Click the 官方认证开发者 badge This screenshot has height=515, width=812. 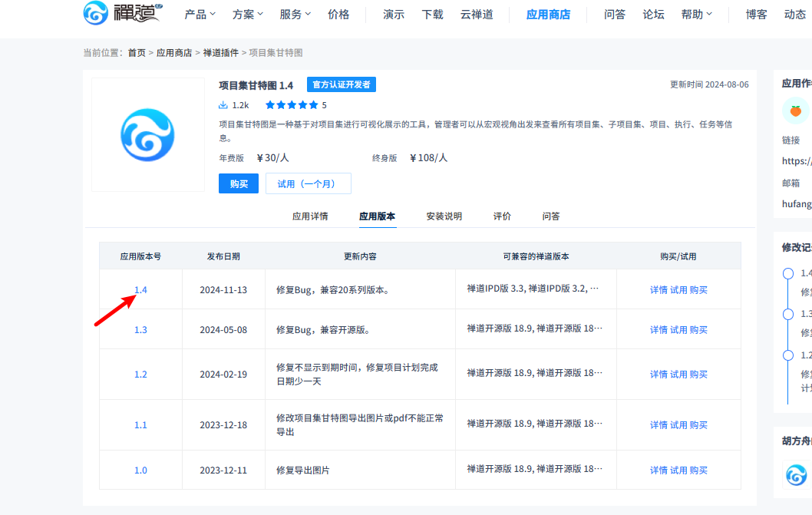342,84
